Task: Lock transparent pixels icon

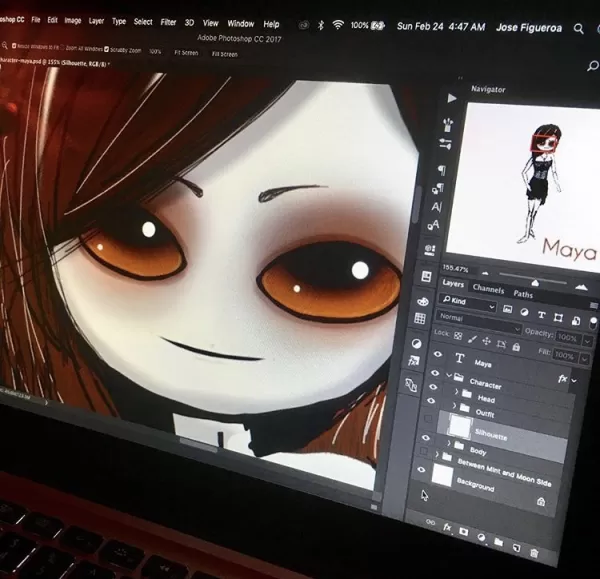Action: click(x=458, y=336)
